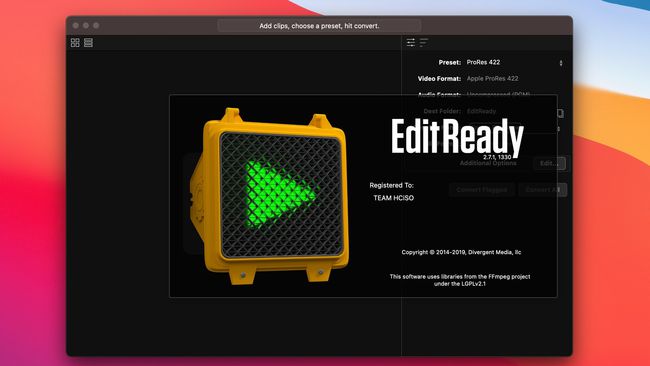Click the Convert Flagged button

tap(482, 190)
